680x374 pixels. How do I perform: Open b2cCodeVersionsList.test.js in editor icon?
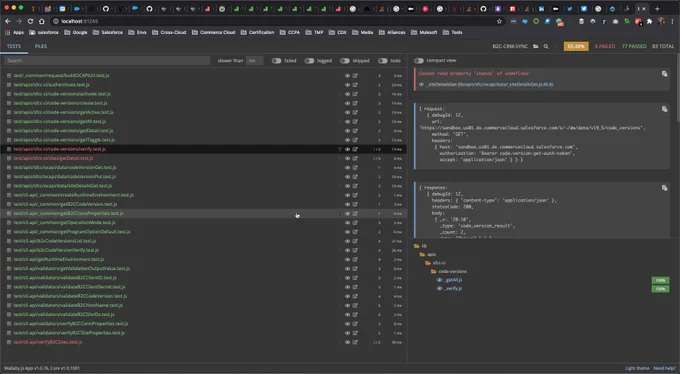point(355,241)
